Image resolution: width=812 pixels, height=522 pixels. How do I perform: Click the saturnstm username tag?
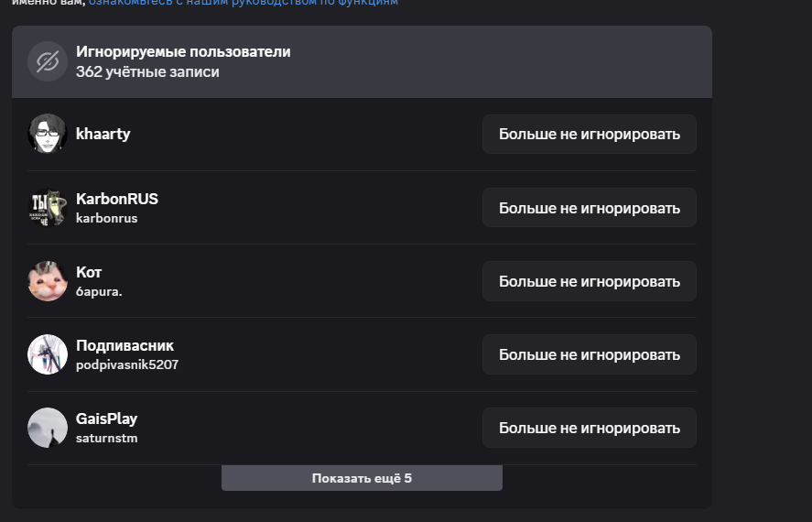pos(106,438)
